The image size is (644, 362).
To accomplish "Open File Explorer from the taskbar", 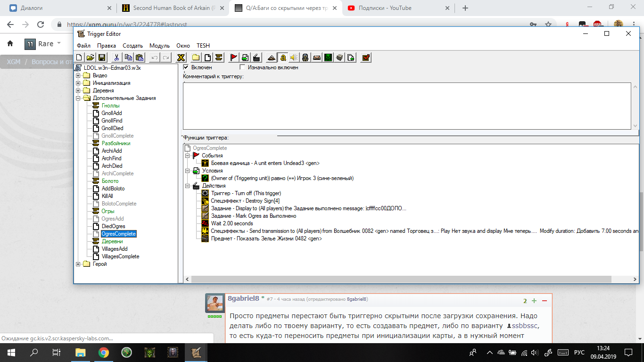I will [x=81, y=352].
